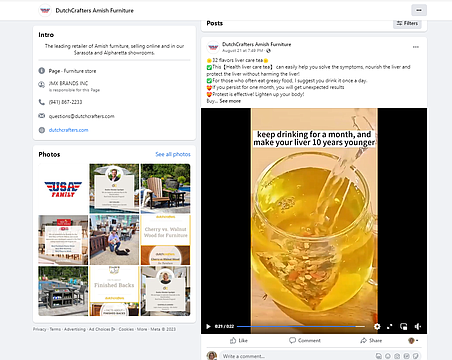Open the Advertising footer link
Image resolution: width=452 pixels, height=360 pixels.
click(75, 329)
